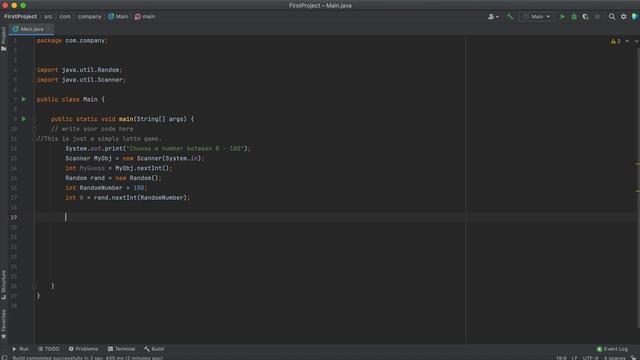This screenshot has height=360, width=640.
Task: Open the user account icon menu
Action: (x=493, y=17)
